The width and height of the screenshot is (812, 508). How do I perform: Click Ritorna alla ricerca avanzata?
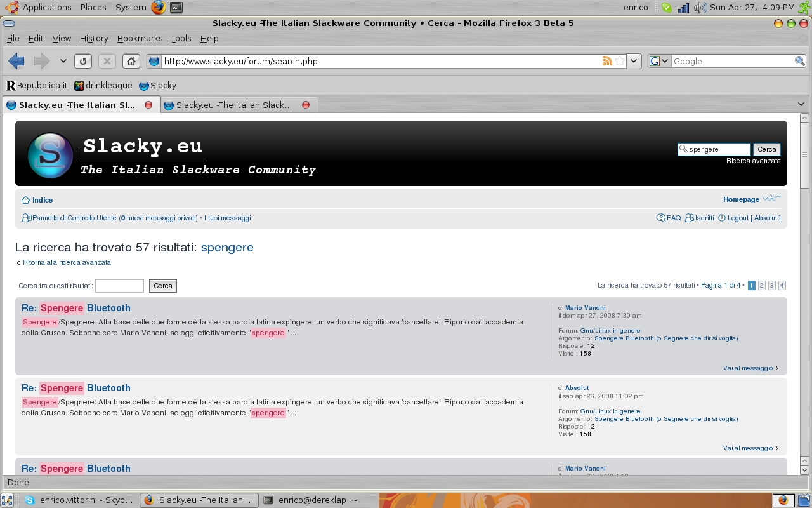[67, 262]
